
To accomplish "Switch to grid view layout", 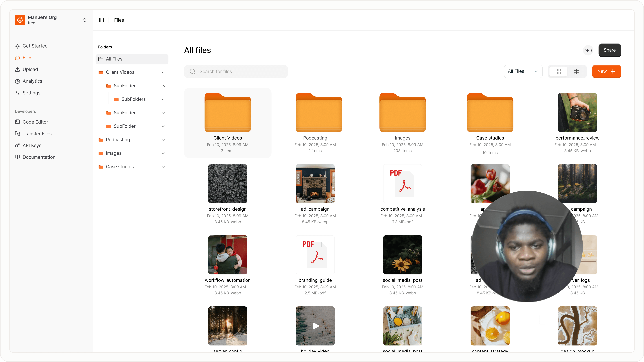I will click(x=558, y=72).
